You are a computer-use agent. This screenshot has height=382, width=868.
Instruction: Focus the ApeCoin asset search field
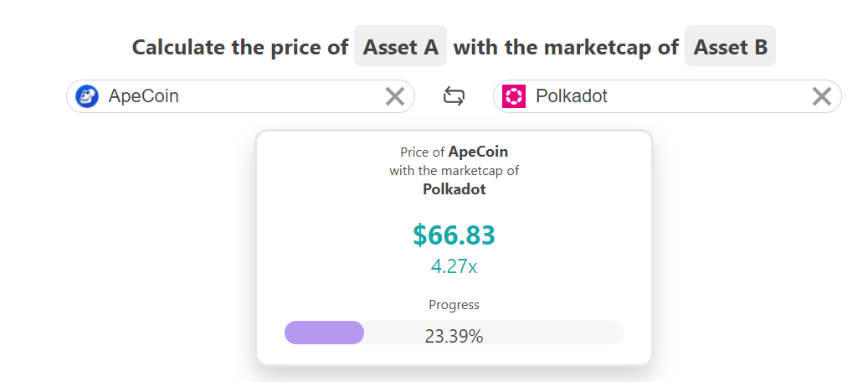tap(240, 96)
